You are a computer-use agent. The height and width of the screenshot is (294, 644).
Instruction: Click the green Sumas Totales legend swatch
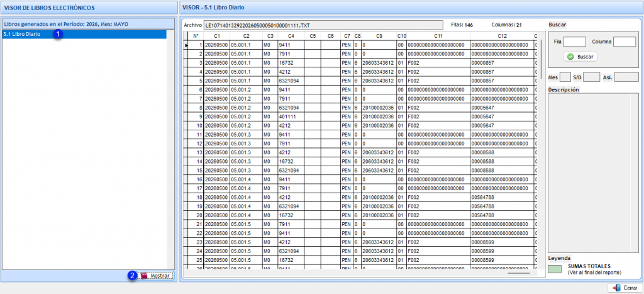(x=556, y=269)
